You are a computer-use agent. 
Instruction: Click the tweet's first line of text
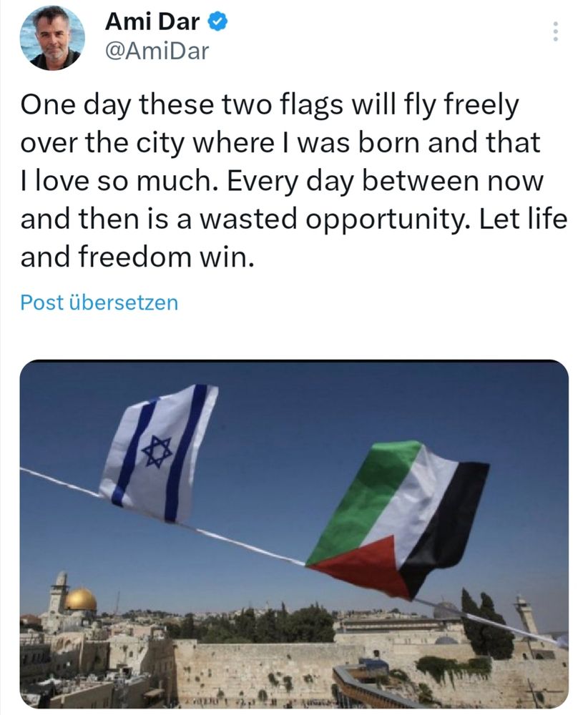point(268,106)
